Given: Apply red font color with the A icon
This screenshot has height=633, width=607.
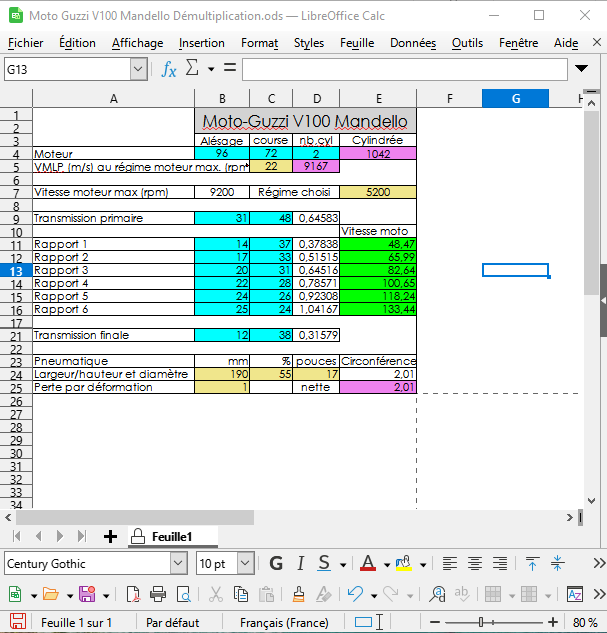Looking at the screenshot, I should click(368, 563).
